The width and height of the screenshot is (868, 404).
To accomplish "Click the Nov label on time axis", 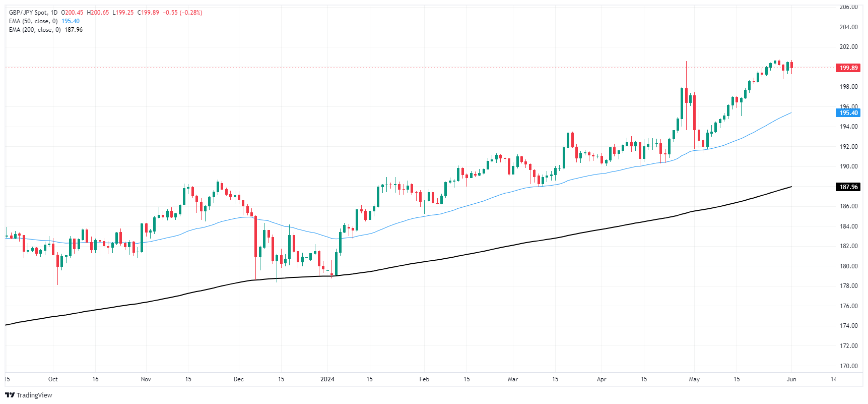I will pos(146,379).
